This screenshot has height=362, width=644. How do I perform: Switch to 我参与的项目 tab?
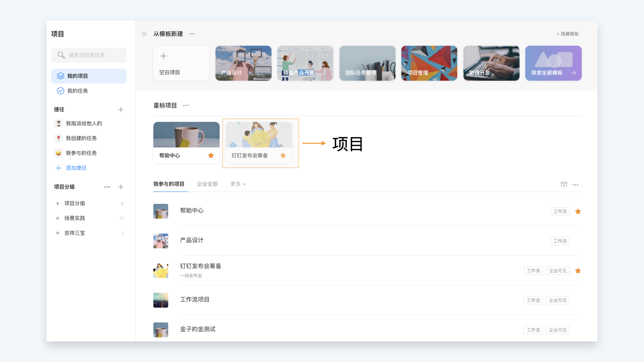click(169, 184)
